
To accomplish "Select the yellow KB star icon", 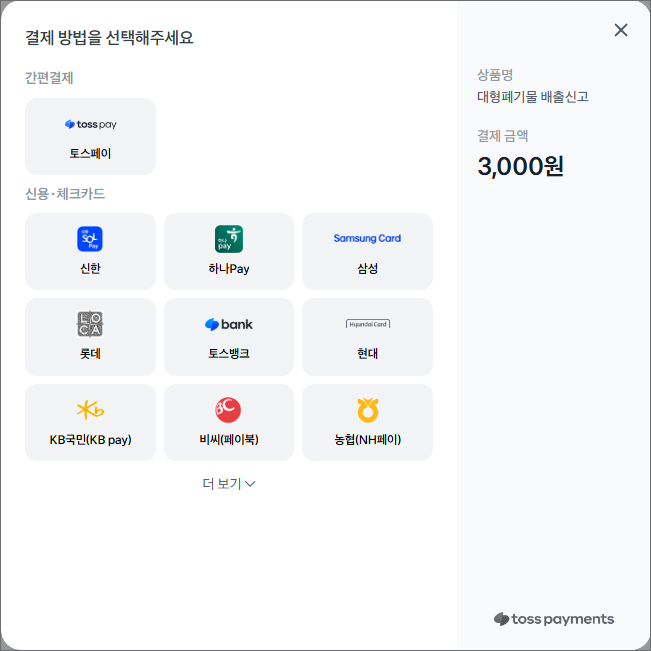I will click(90, 410).
